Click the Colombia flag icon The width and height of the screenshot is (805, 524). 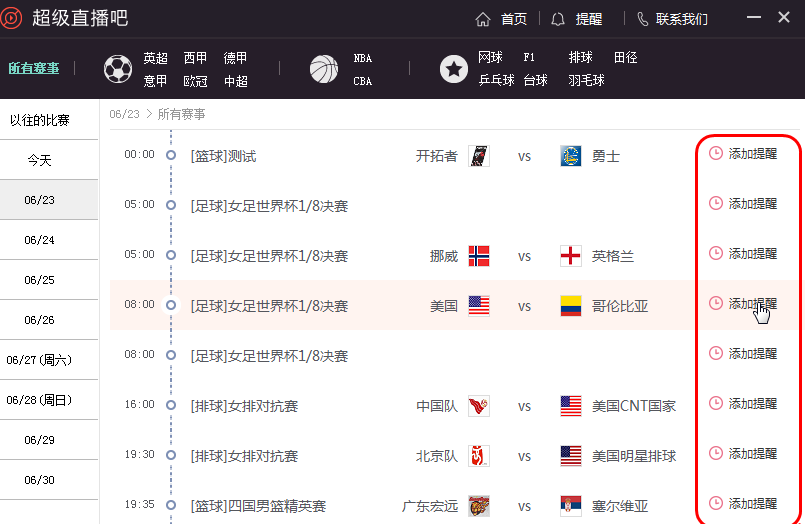coord(570,306)
